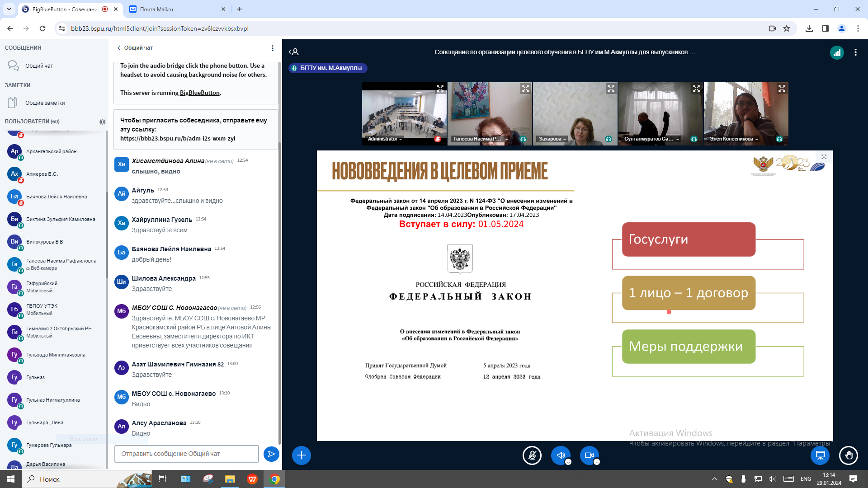This screenshot has width=868, height=488.
Task: Click the presentation screen button at bottom
Action: click(x=820, y=455)
